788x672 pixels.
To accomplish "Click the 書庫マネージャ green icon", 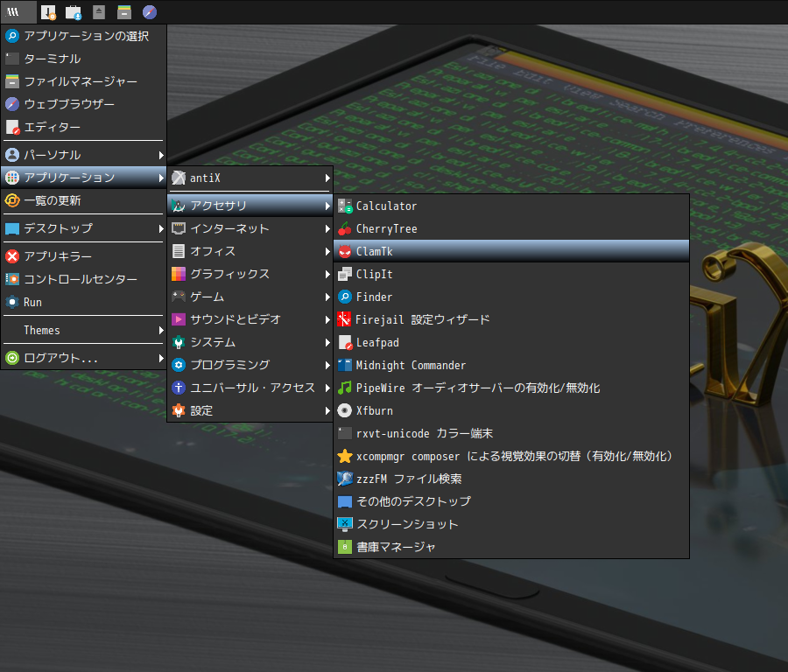I will point(345,547).
